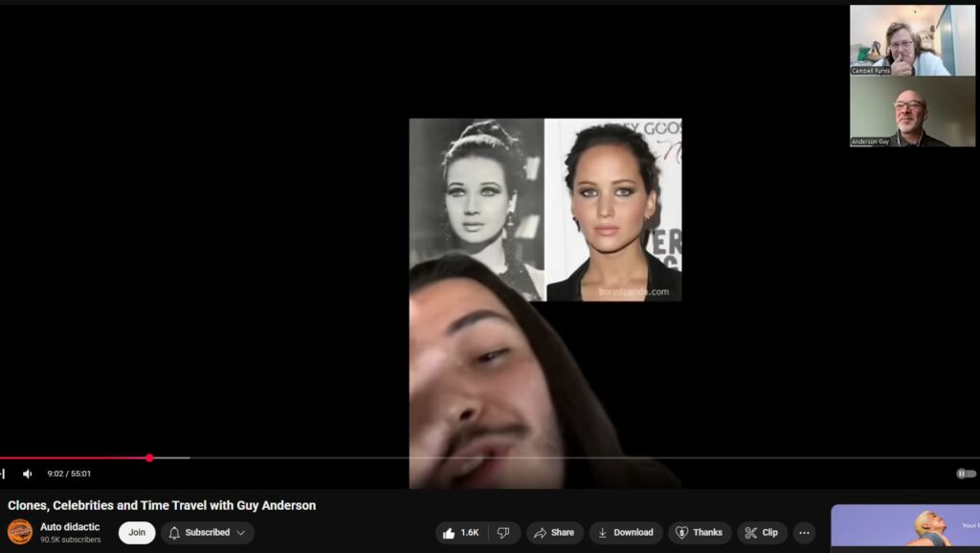Click the red progress bar scrubber handle
This screenshot has width=980, height=553.
[x=149, y=458]
